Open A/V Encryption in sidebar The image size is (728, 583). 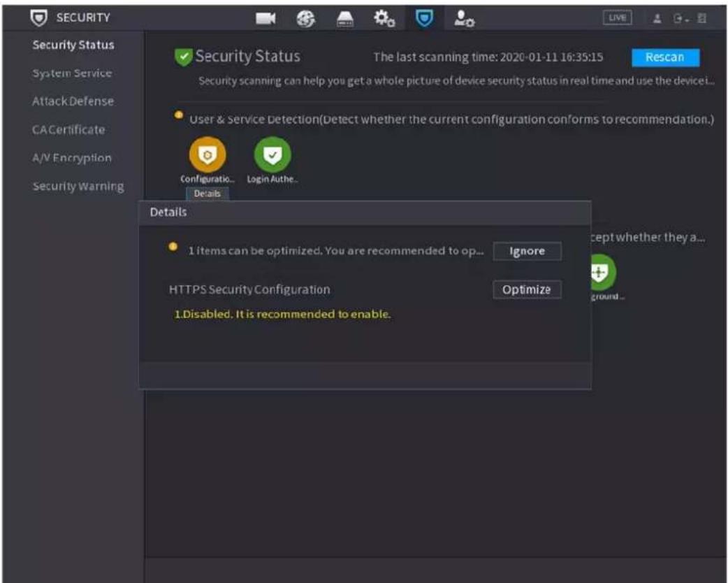[x=72, y=158]
